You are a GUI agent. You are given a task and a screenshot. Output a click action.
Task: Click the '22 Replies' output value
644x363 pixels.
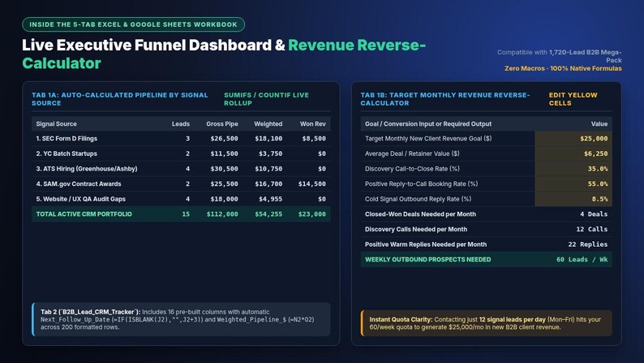588,244
